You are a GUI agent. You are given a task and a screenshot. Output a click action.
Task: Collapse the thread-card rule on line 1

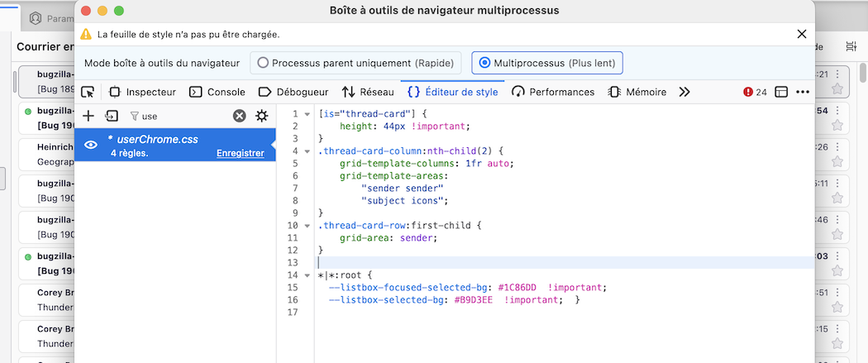[308, 113]
